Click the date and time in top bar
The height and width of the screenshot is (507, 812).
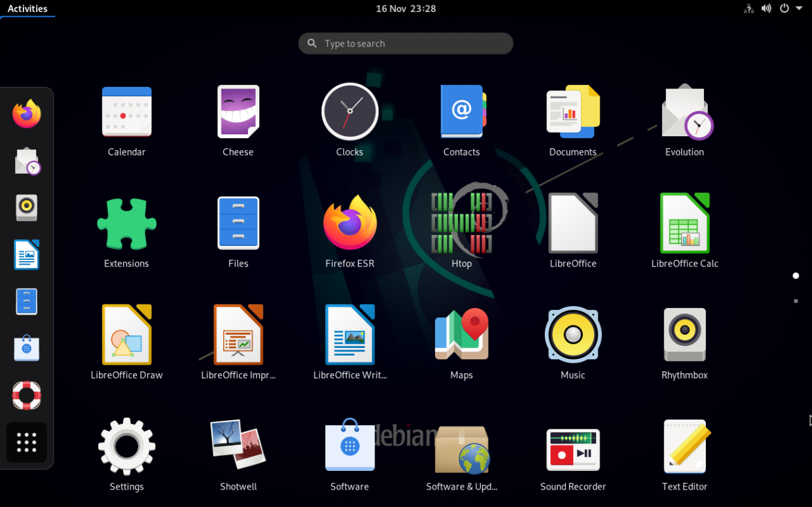click(405, 8)
